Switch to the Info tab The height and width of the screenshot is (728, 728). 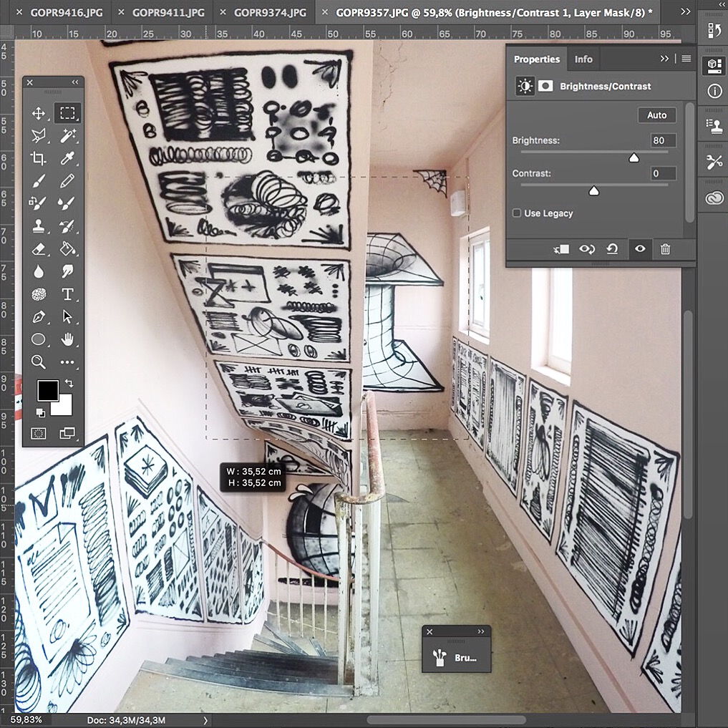pos(583,59)
